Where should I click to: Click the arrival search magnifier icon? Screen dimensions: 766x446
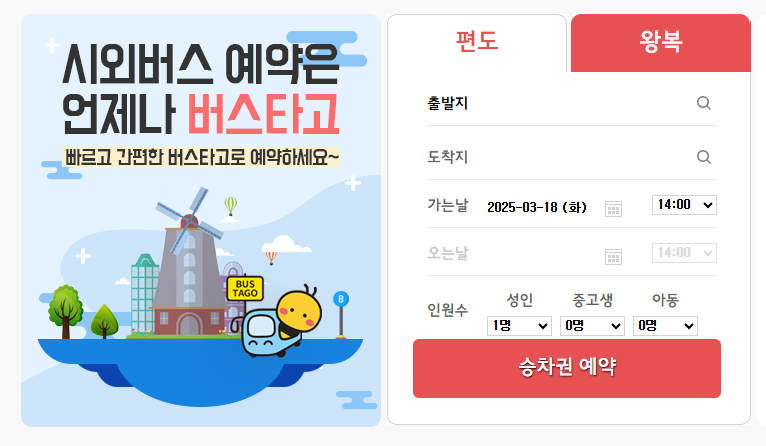click(x=703, y=157)
